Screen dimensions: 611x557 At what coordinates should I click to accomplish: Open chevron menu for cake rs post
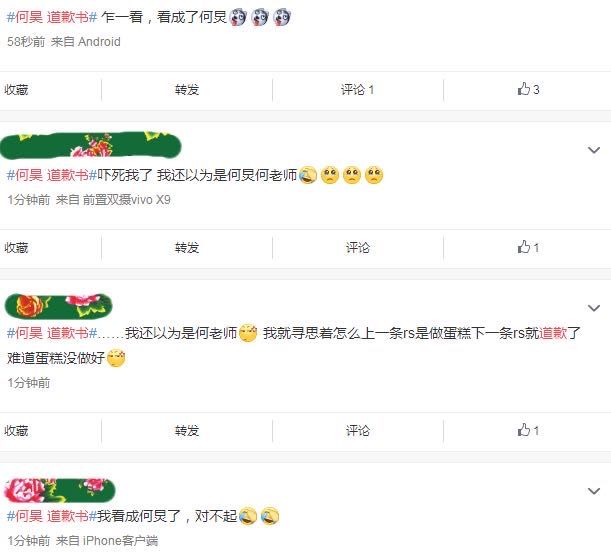tap(593, 308)
